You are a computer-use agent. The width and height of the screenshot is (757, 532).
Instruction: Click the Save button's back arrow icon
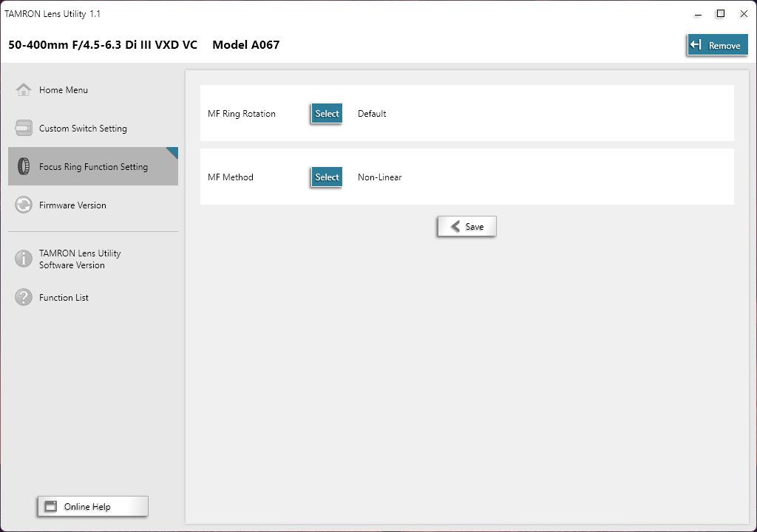[x=455, y=226]
